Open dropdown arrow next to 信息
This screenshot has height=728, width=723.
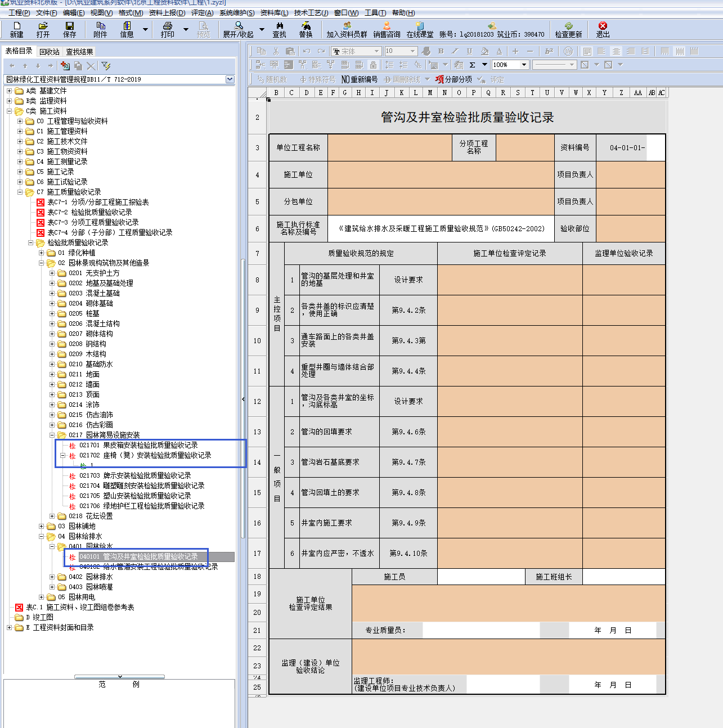pos(146,30)
